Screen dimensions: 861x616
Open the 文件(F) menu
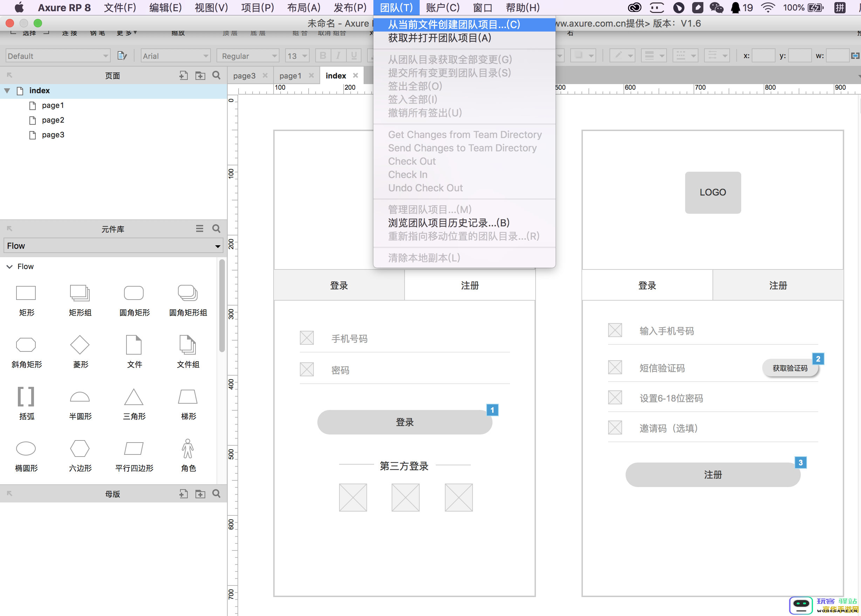(120, 8)
